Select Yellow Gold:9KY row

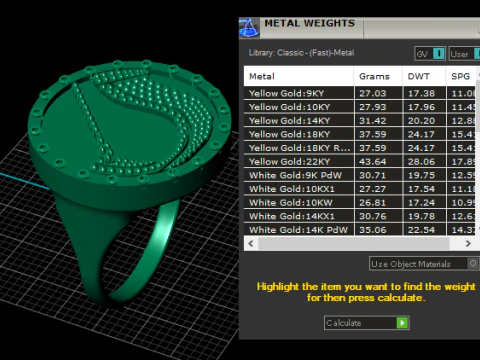coord(359,93)
